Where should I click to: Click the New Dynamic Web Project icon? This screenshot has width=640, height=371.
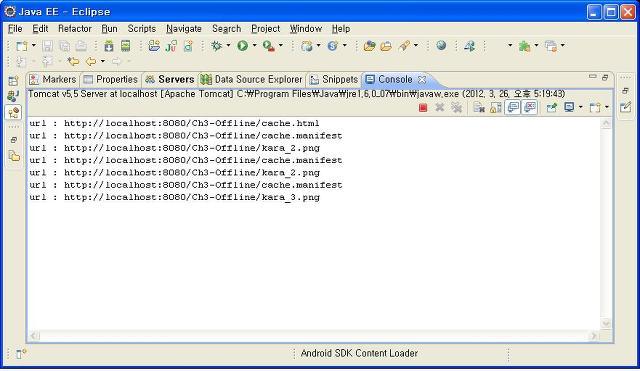(307, 46)
